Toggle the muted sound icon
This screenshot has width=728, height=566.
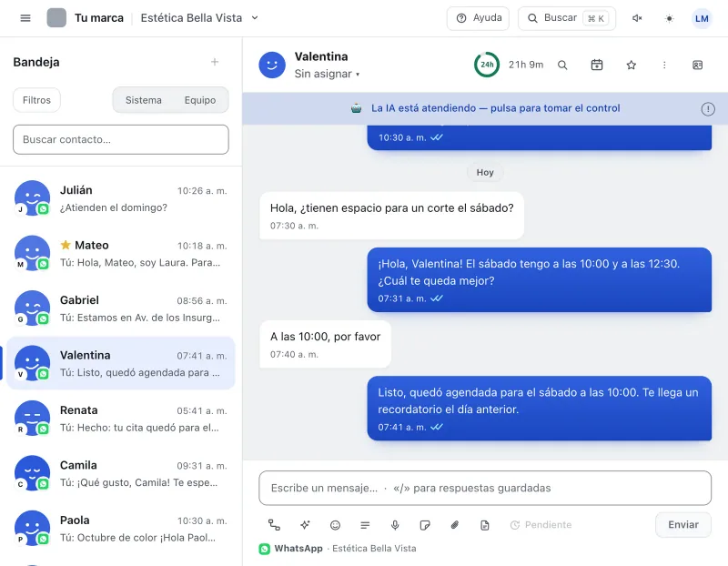pyautogui.click(x=637, y=18)
